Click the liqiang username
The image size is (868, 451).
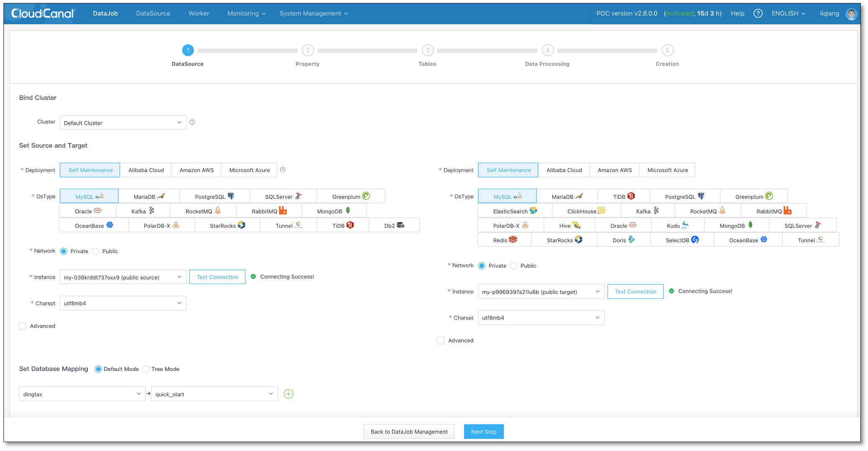pyautogui.click(x=829, y=13)
